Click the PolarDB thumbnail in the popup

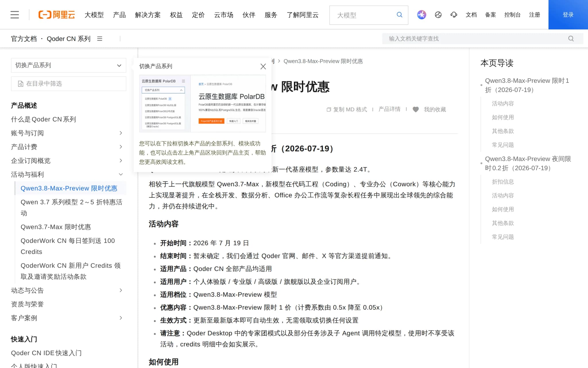(202, 103)
